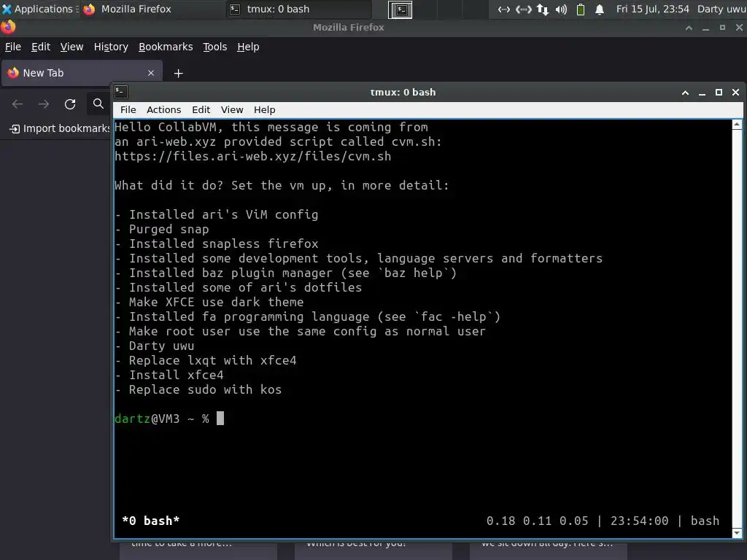747x560 pixels.
Task: Click the Darty uwu user label in the panel
Action: click(x=721, y=9)
